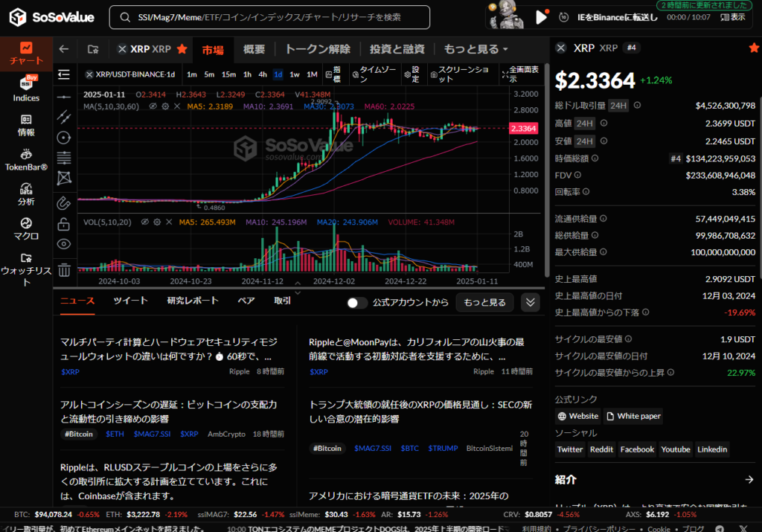Expand the 紹介 section arrow
The height and width of the screenshot is (532, 762).
749,479
